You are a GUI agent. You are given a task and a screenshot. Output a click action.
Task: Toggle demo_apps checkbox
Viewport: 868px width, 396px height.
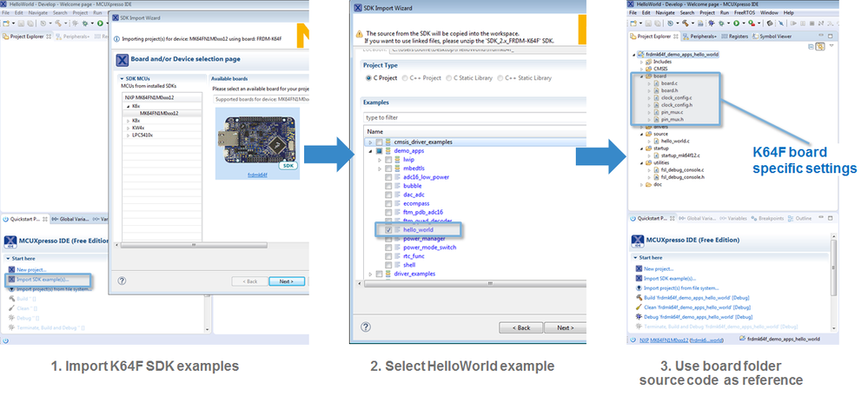379,150
